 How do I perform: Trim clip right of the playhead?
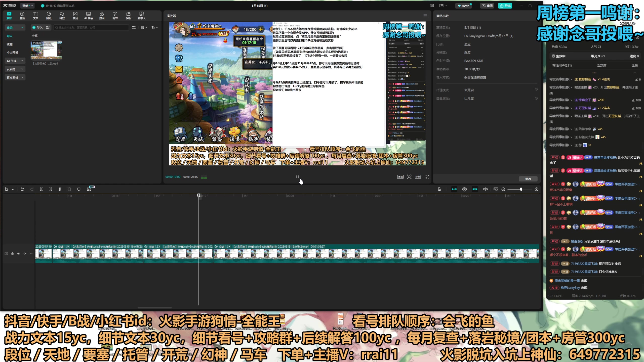(x=60, y=189)
